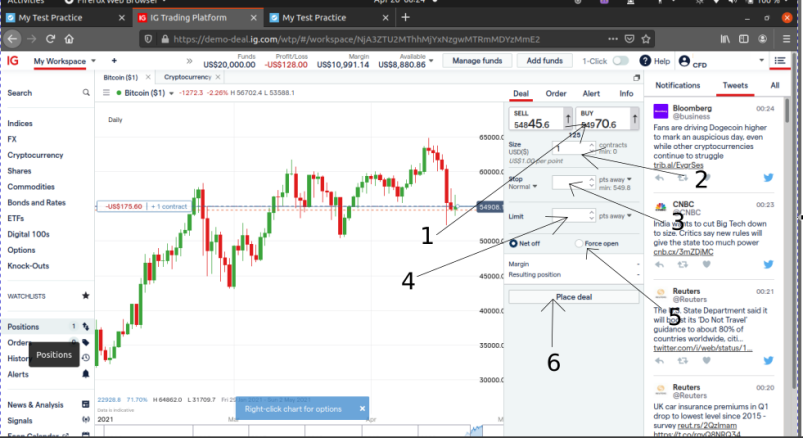Click the Orders tag icon
The image size is (804, 438).
click(86, 343)
